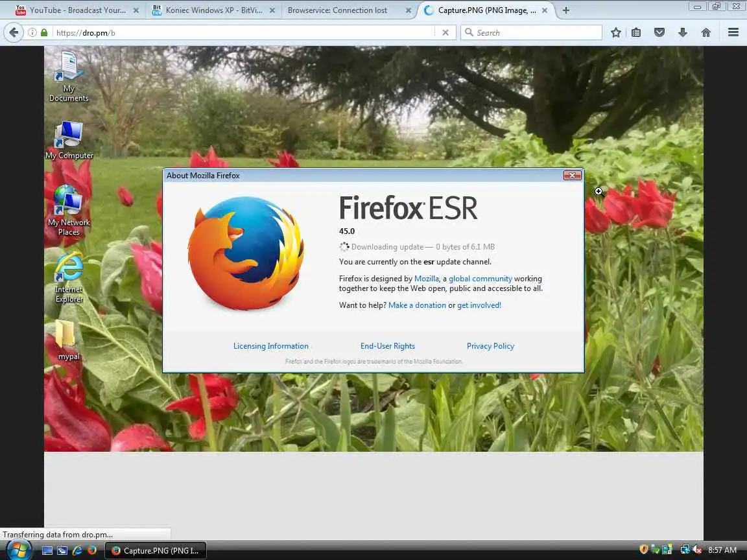The image size is (747, 560).
Task: Click the network connection tray icon
Action: pos(685,550)
